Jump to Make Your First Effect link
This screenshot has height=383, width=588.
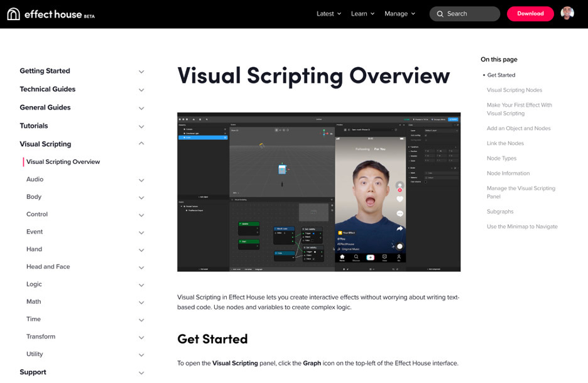tap(520, 109)
